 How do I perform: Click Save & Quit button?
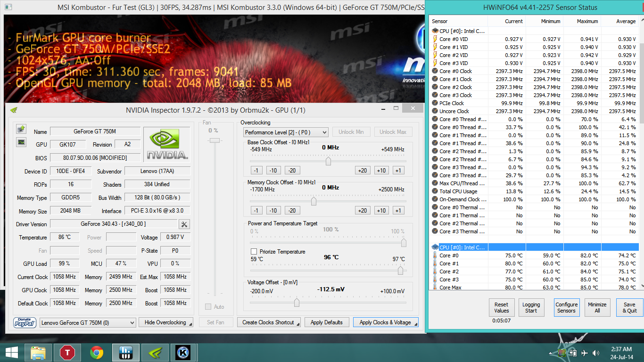coord(629,307)
